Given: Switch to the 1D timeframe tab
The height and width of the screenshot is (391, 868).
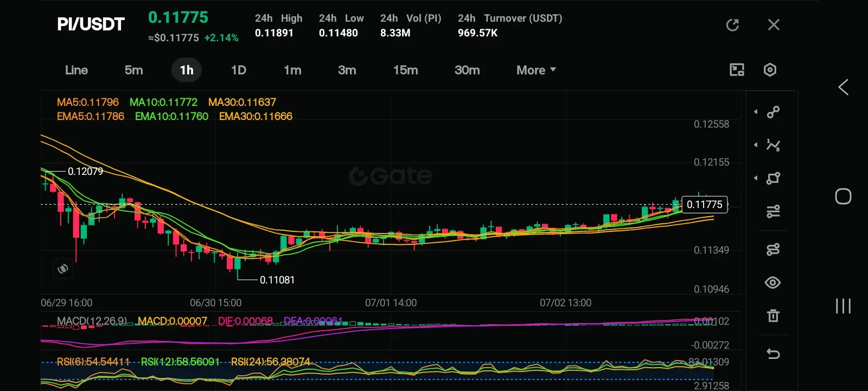Looking at the screenshot, I should [x=239, y=70].
